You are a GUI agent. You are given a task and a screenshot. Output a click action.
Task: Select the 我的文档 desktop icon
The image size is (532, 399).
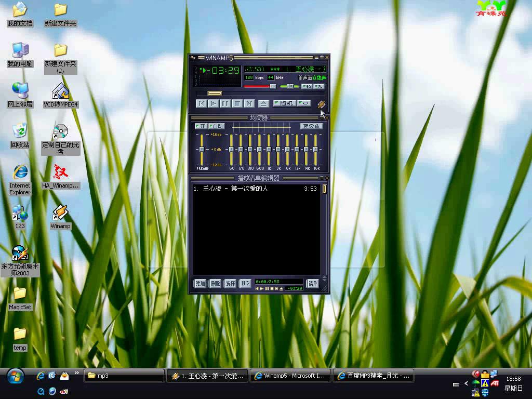coord(20,15)
